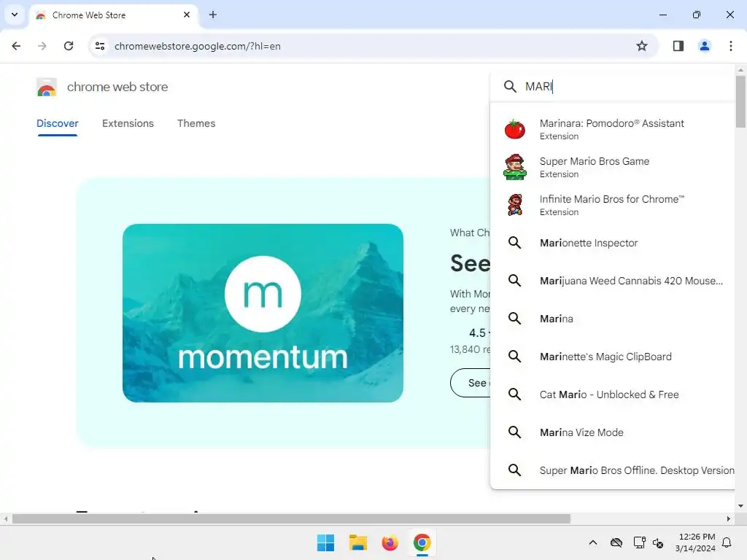The width and height of the screenshot is (747, 560).
Task: Choose Super Mario Bros Offline Desktop Version suggestion
Action: pos(613,470)
